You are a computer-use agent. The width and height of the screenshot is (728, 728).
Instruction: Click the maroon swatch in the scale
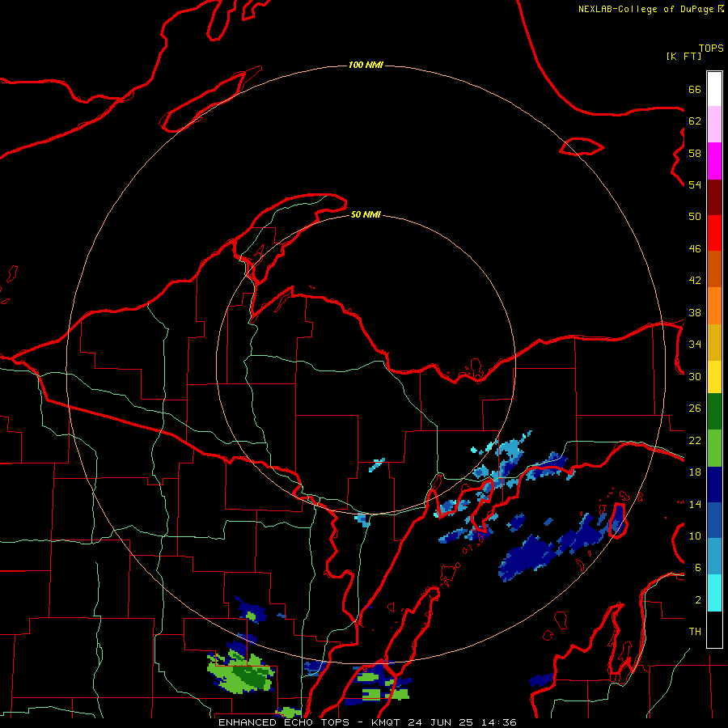point(714,197)
